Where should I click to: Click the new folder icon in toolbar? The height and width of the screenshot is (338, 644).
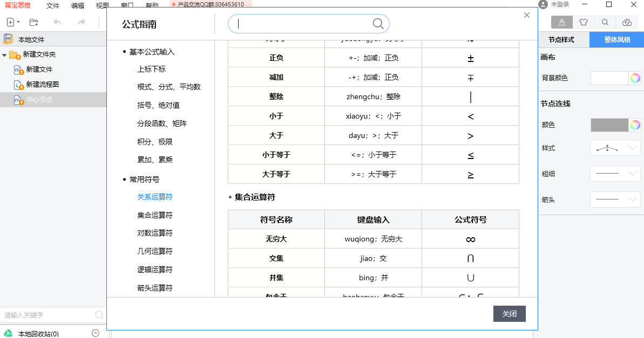coord(33,22)
